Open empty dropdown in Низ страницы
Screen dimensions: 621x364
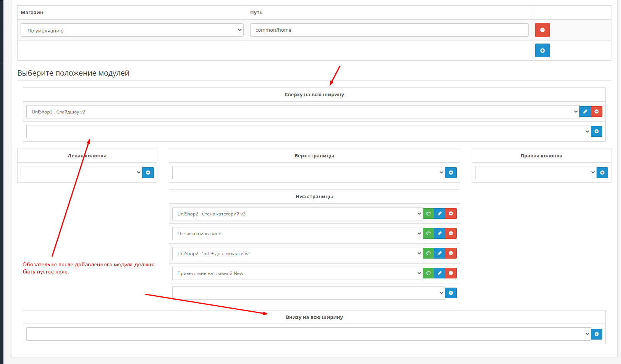[309, 293]
